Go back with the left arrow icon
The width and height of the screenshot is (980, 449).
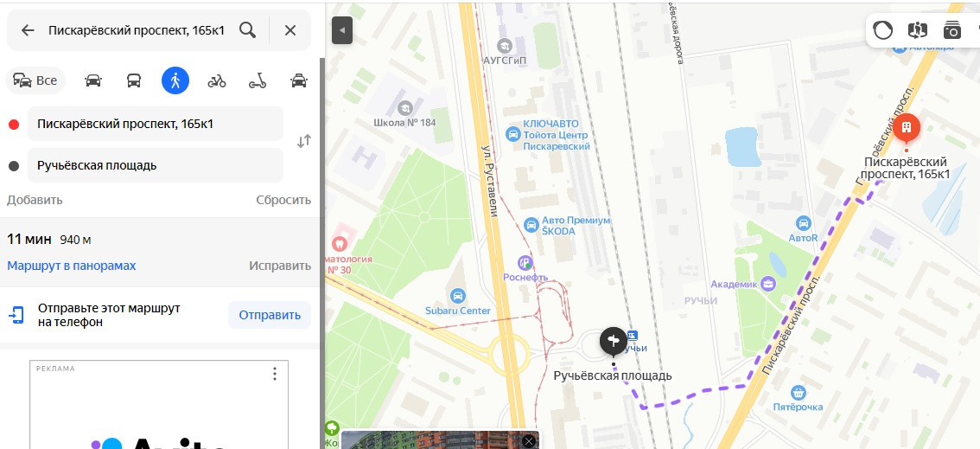point(28,30)
